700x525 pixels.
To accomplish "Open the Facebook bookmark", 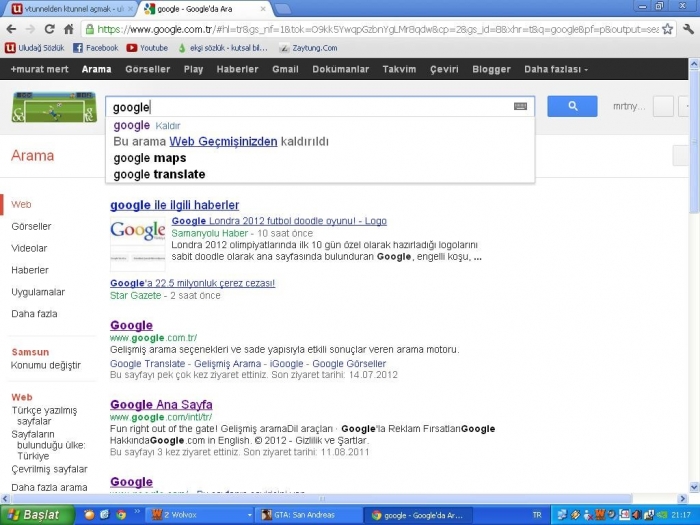I will [96, 48].
